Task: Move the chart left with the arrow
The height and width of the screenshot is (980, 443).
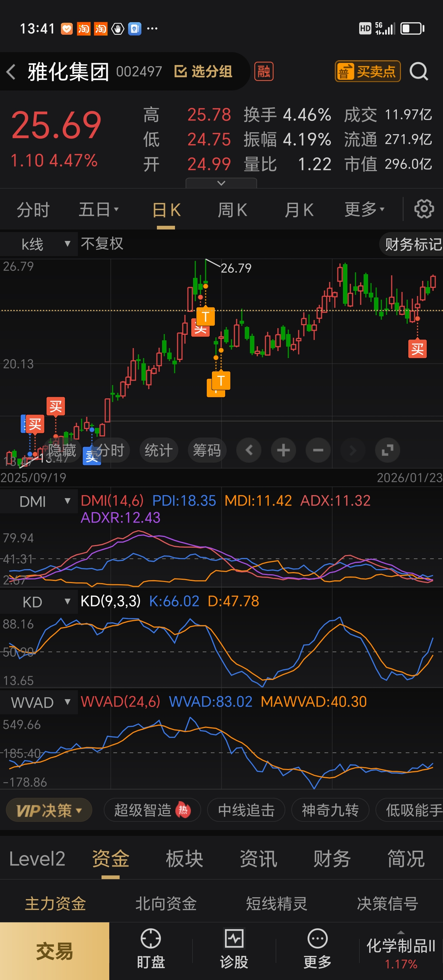Action: (x=249, y=450)
